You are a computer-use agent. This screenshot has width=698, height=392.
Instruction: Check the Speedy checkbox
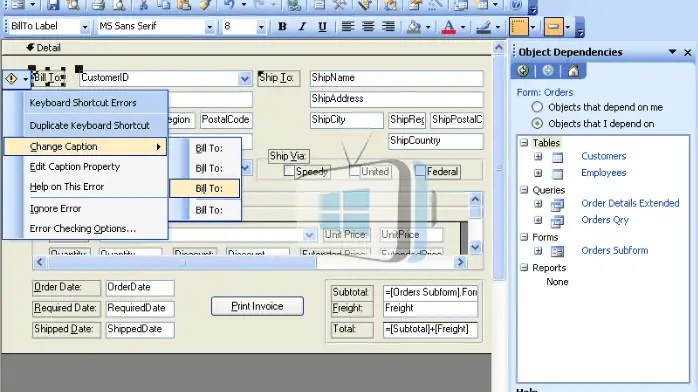coord(289,171)
